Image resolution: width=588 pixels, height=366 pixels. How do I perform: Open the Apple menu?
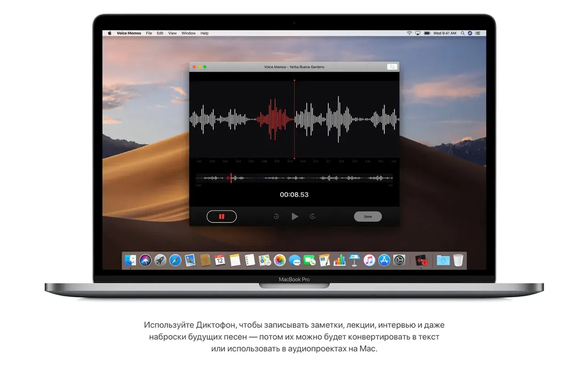[x=110, y=33]
